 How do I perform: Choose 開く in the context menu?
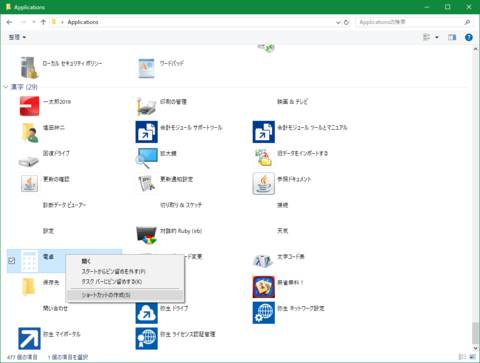tap(86, 261)
